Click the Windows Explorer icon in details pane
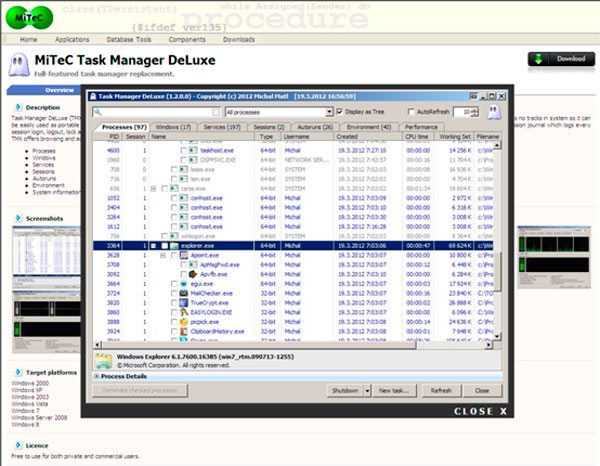600x466 pixels. [x=104, y=360]
